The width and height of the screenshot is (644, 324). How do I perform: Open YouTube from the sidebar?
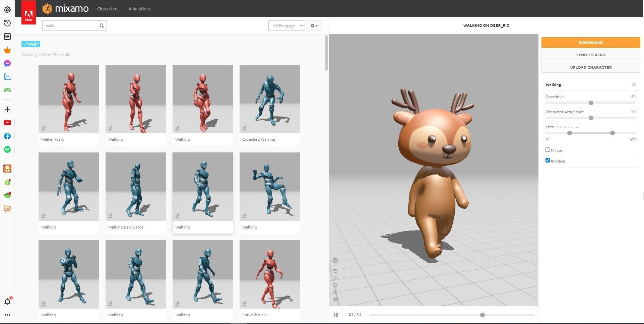tap(7, 123)
